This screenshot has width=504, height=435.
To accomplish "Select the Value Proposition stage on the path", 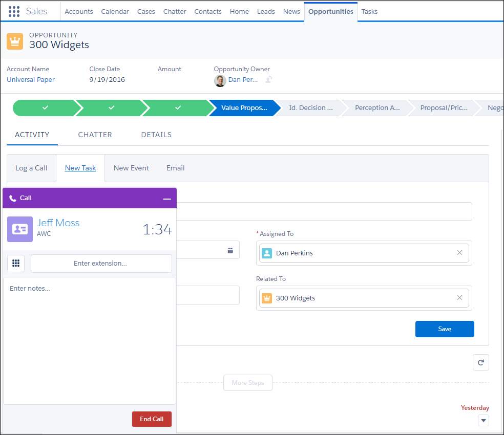I will pyautogui.click(x=244, y=108).
